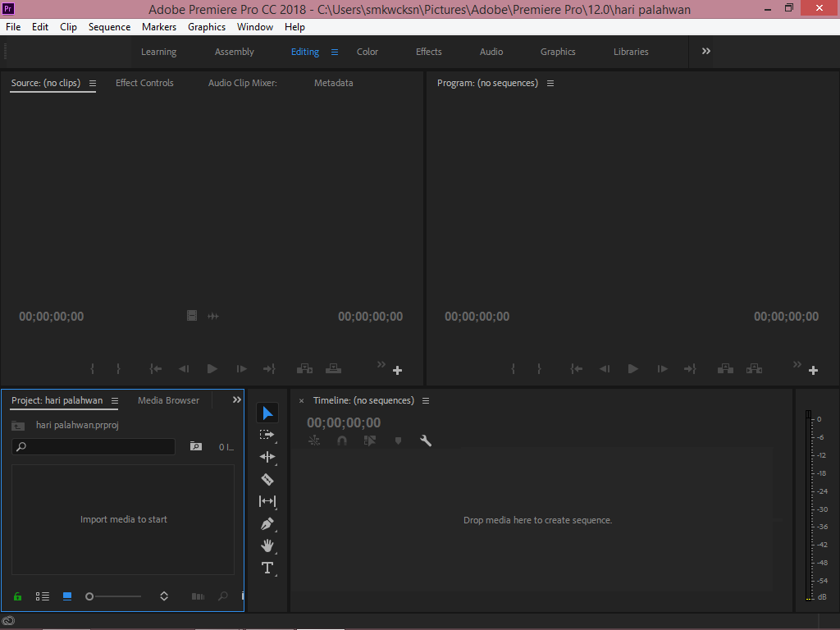The width and height of the screenshot is (840, 630).
Task: Switch to Libraries workspace
Action: click(631, 52)
